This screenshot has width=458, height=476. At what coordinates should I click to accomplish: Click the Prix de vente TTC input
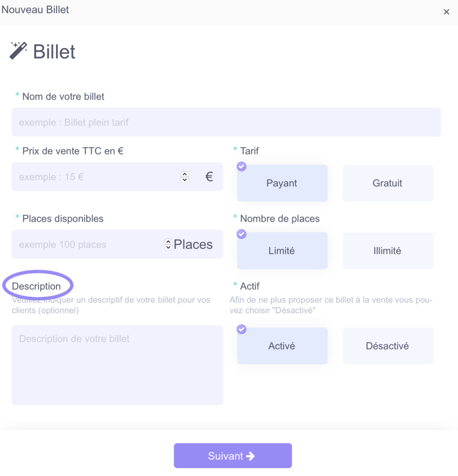[96, 177]
